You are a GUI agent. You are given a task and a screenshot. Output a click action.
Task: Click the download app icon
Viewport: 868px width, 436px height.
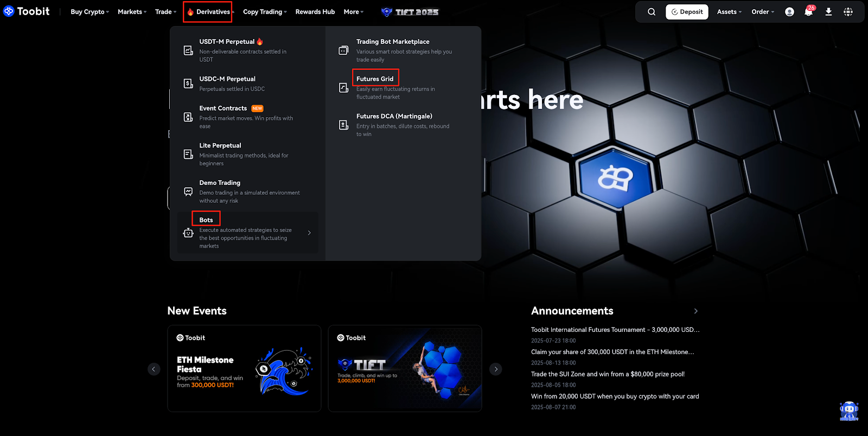coord(828,12)
